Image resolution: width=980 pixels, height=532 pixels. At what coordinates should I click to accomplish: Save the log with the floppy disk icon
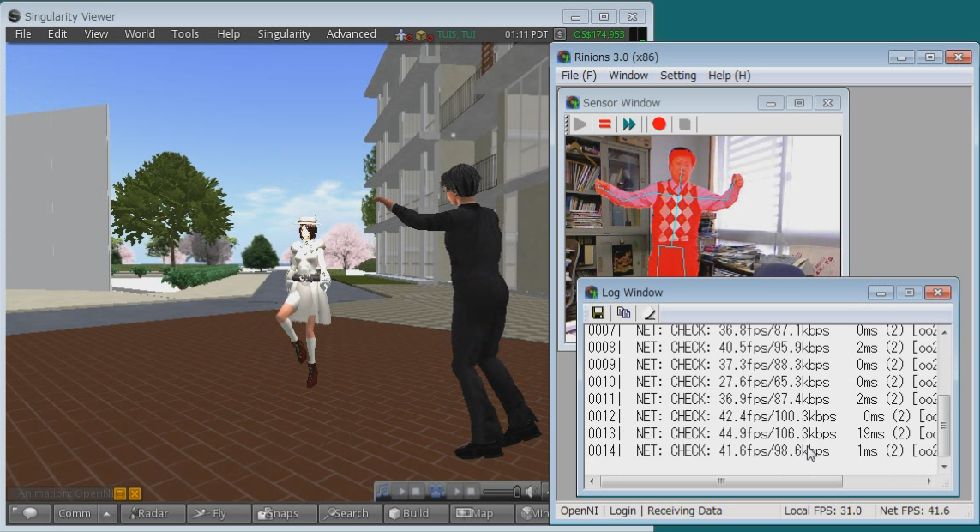(598, 313)
